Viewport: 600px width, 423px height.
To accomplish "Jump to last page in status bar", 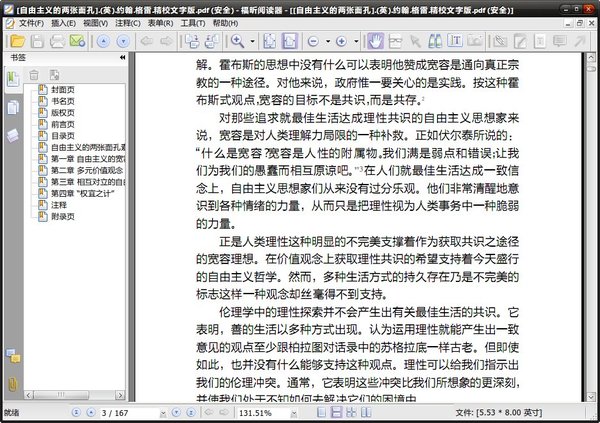I will click(191, 412).
